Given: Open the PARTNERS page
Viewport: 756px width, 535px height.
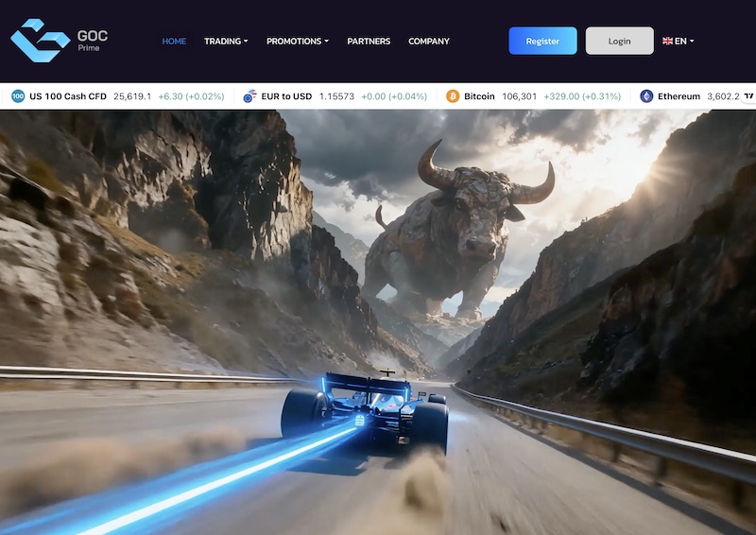Looking at the screenshot, I should click(369, 42).
